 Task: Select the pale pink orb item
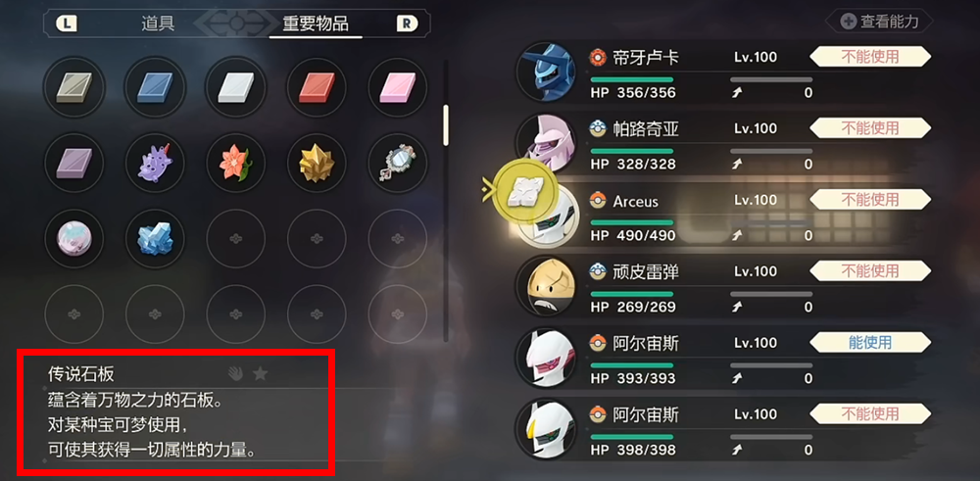coord(73,239)
